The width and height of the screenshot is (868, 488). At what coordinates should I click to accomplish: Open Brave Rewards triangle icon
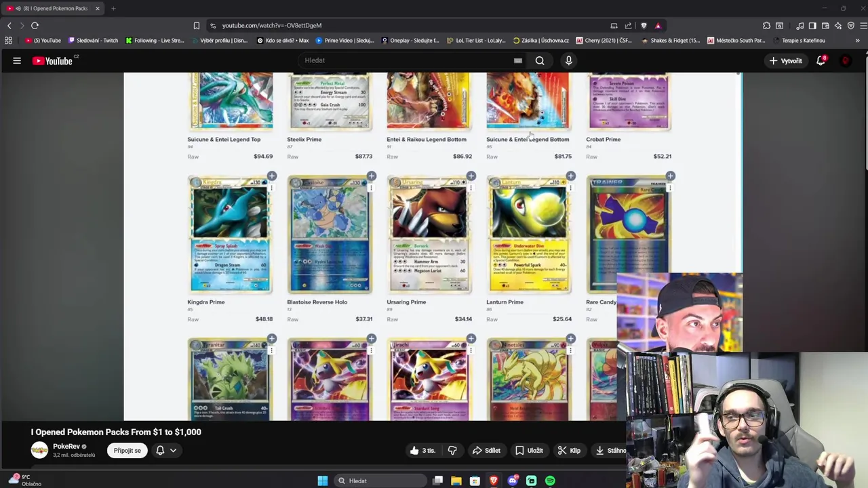point(658,26)
